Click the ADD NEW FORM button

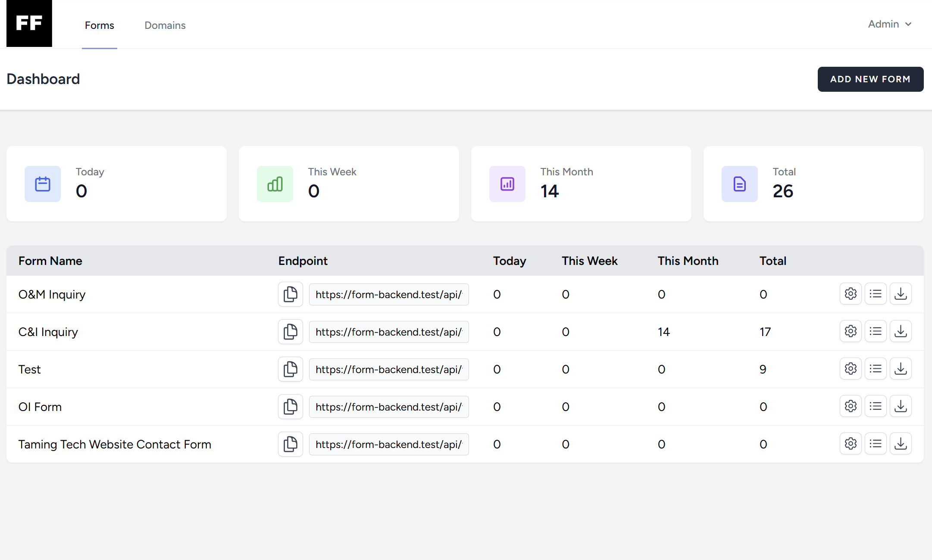tap(870, 79)
